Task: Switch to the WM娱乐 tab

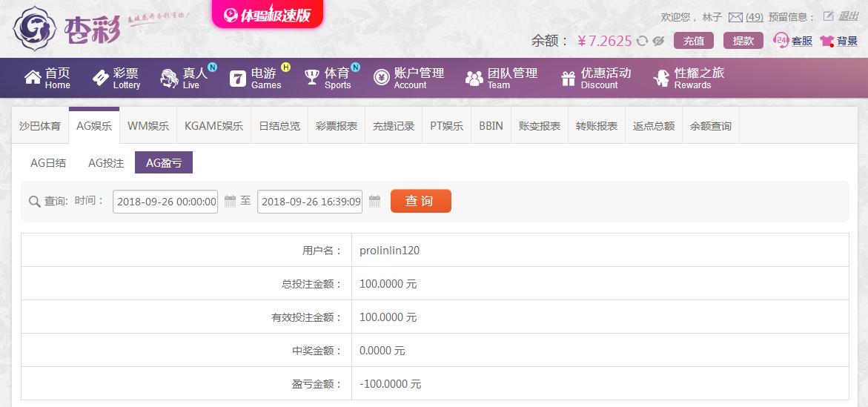Action: [x=148, y=126]
